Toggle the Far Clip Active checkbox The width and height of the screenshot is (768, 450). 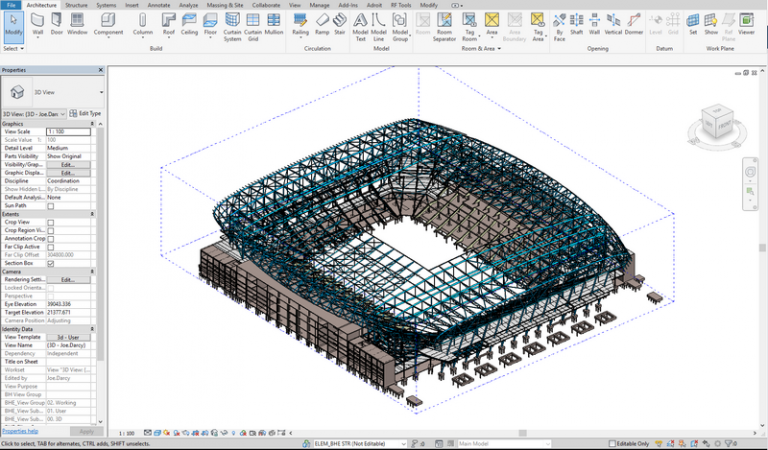pos(50,247)
